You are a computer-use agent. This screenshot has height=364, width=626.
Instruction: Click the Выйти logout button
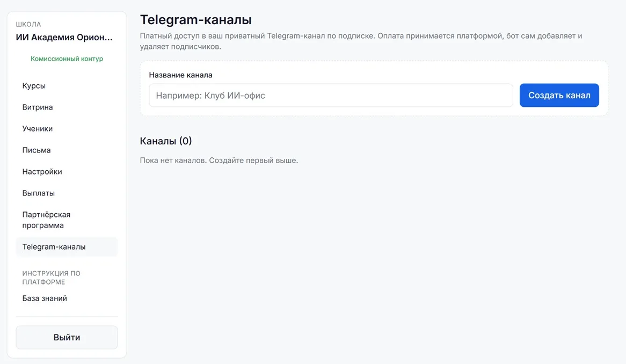click(67, 337)
